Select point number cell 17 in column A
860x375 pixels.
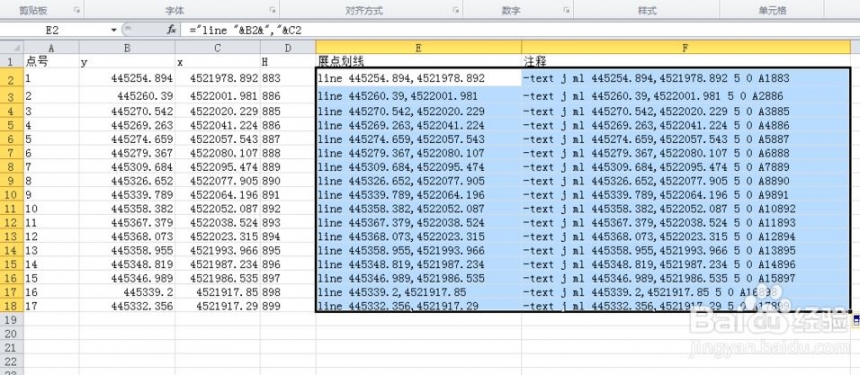pyautogui.click(x=52, y=305)
